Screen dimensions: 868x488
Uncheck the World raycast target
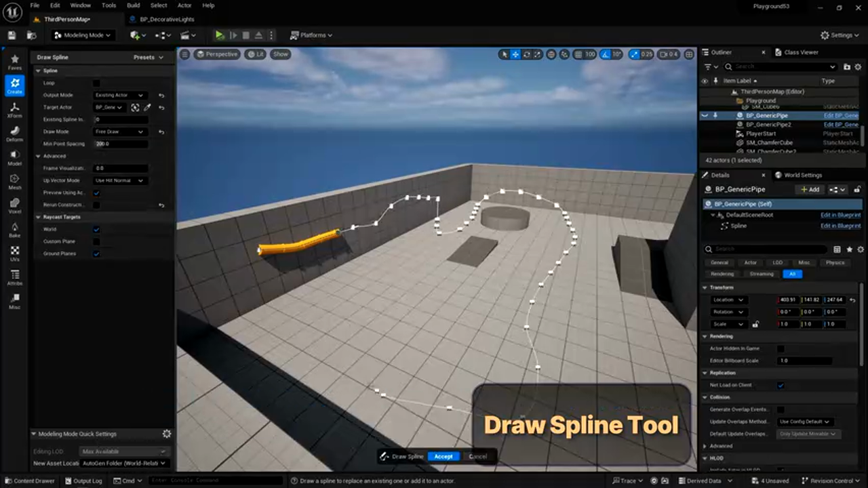click(96, 229)
